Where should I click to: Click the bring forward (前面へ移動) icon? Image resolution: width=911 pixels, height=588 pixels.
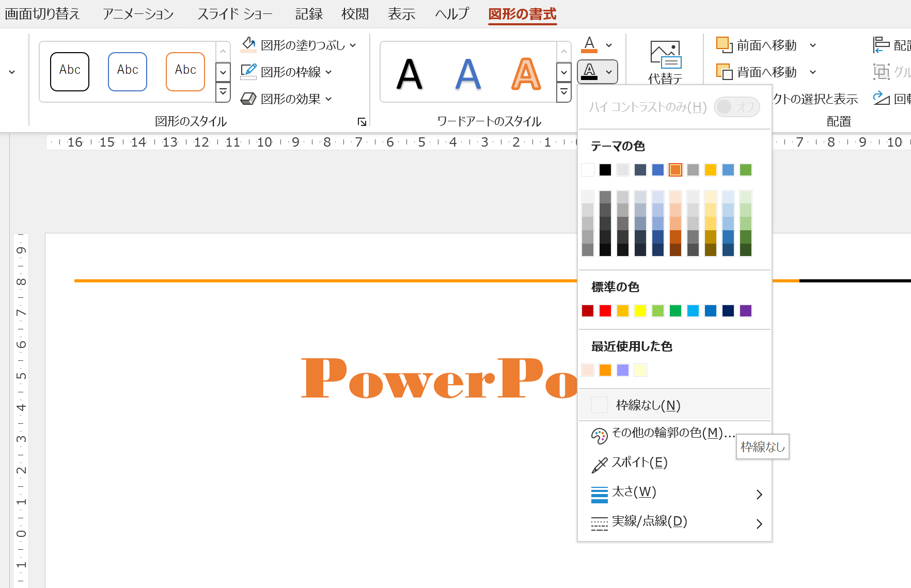click(x=724, y=45)
